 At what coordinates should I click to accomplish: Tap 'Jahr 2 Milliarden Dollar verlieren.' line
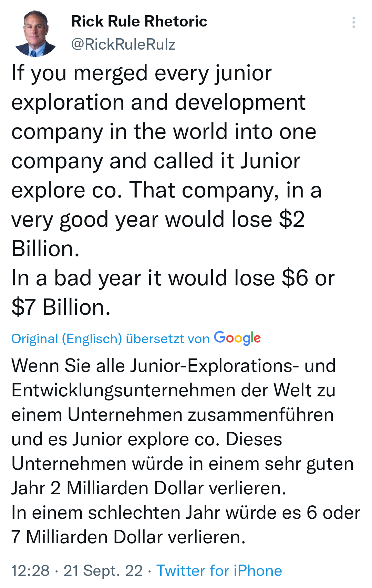(x=148, y=488)
